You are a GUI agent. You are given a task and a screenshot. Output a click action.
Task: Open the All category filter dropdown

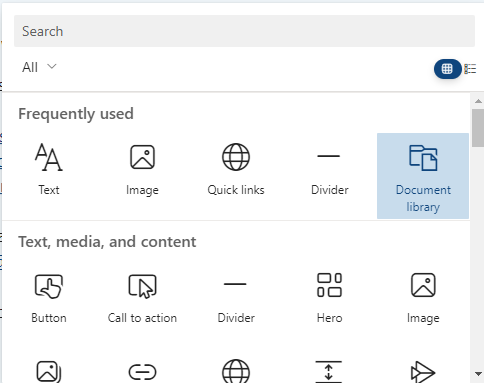click(x=39, y=67)
